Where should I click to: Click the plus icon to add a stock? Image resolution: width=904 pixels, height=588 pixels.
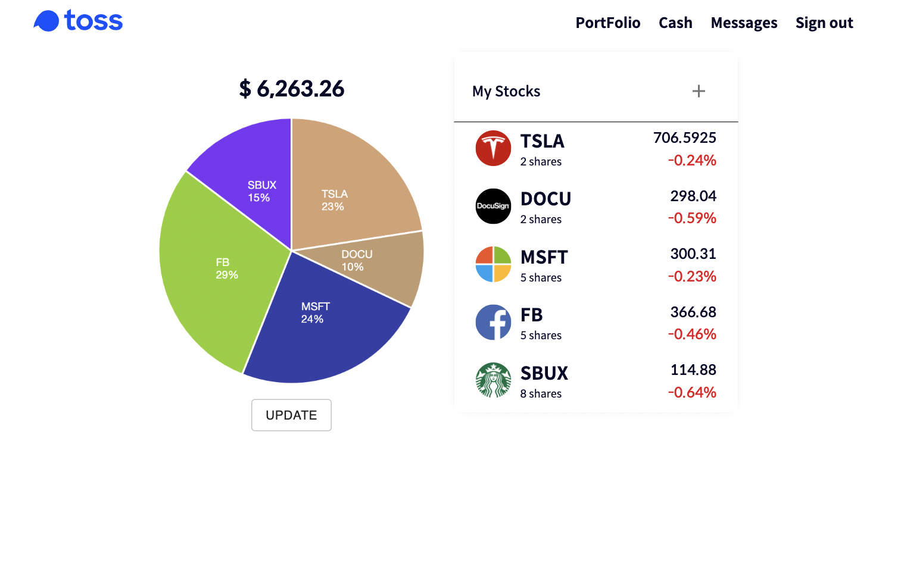click(699, 90)
